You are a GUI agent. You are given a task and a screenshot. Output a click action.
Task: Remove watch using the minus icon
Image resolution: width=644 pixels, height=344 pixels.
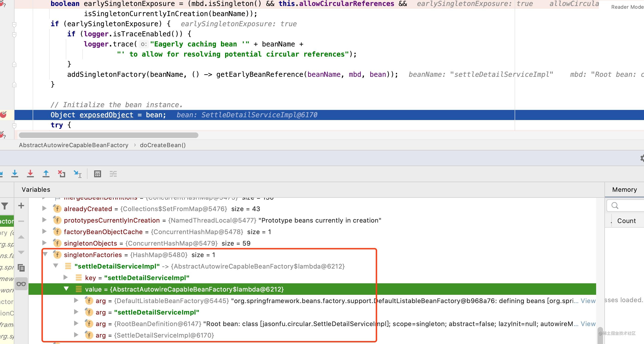pos(21,221)
